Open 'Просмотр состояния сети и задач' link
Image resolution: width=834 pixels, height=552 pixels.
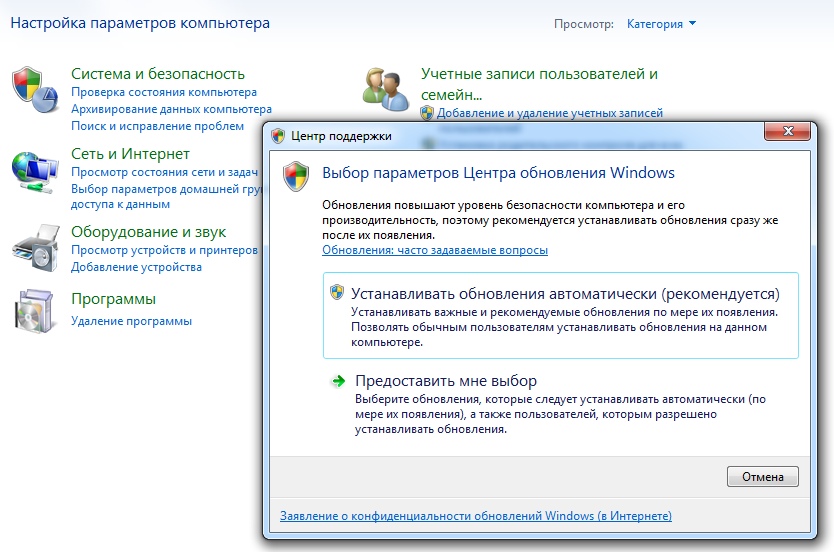click(x=164, y=172)
